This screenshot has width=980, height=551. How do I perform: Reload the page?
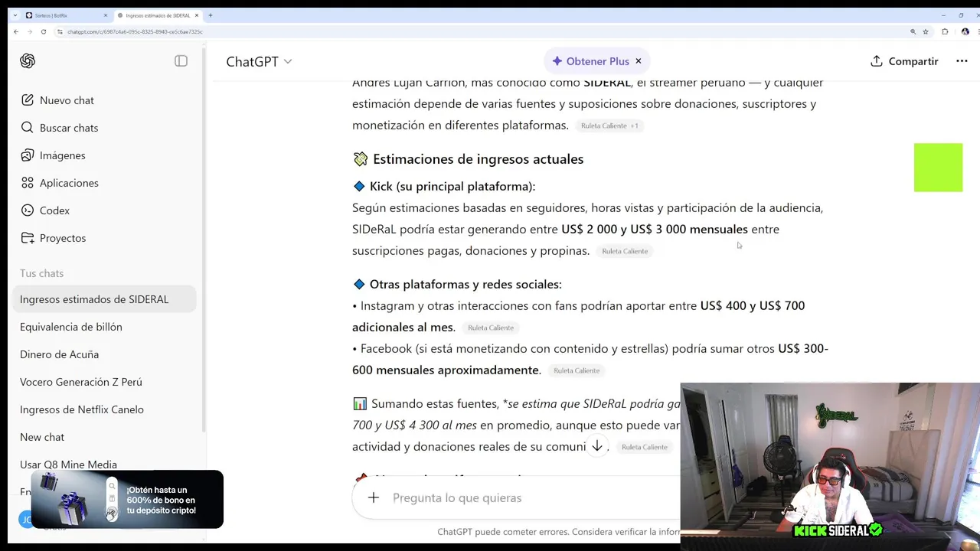[x=44, y=31]
